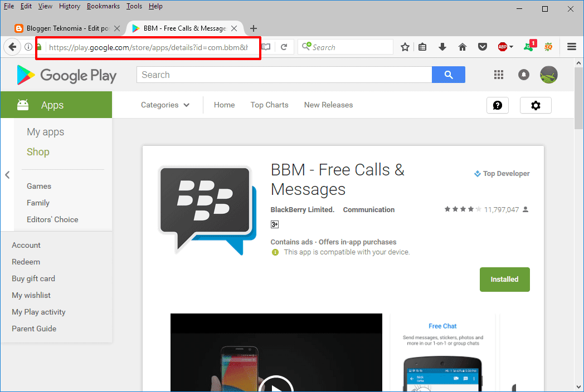Image resolution: width=584 pixels, height=392 pixels.
Task: Open Top Charts
Action: click(x=269, y=105)
